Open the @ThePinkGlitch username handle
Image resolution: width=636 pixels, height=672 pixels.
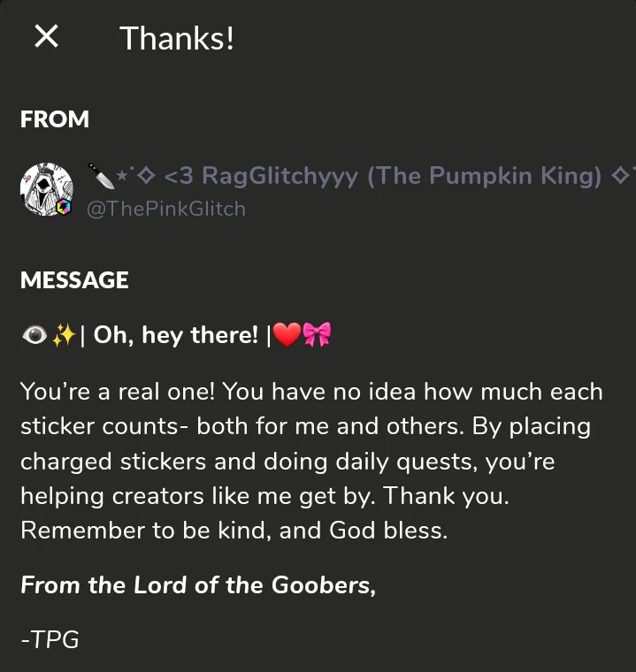[x=165, y=209]
